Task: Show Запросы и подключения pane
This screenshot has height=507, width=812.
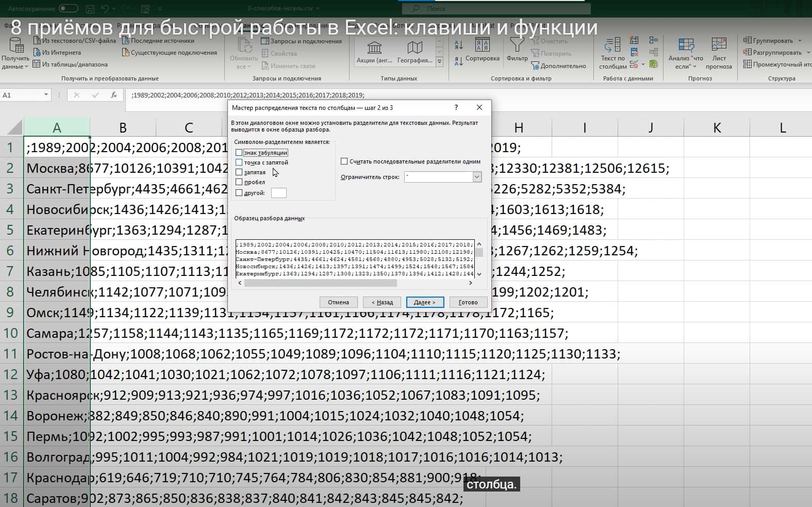Action: (x=301, y=41)
